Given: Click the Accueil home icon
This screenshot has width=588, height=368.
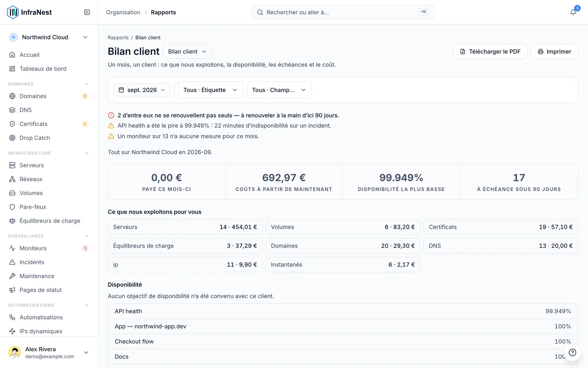Looking at the screenshot, I should coord(12,55).
